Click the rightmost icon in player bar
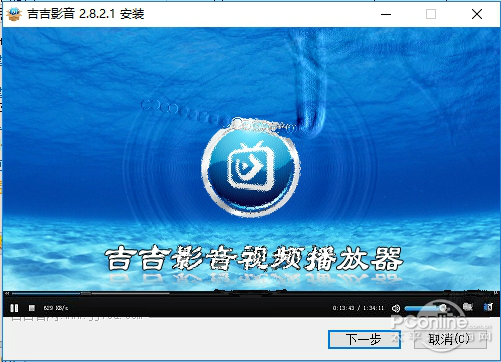The height and width of the screenshot is (362, 501). (488, 307)
